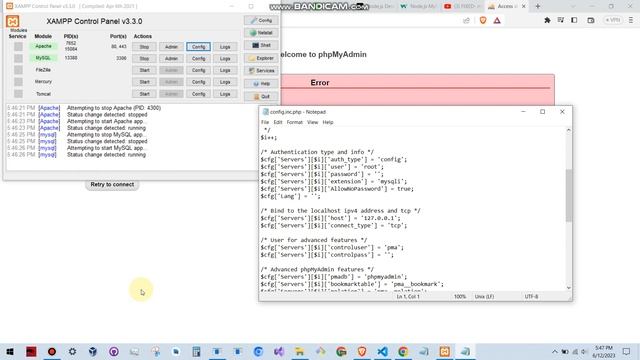
Task: Open Notepad Format menu
Action: pyautogui.click(x=294, y=122)
